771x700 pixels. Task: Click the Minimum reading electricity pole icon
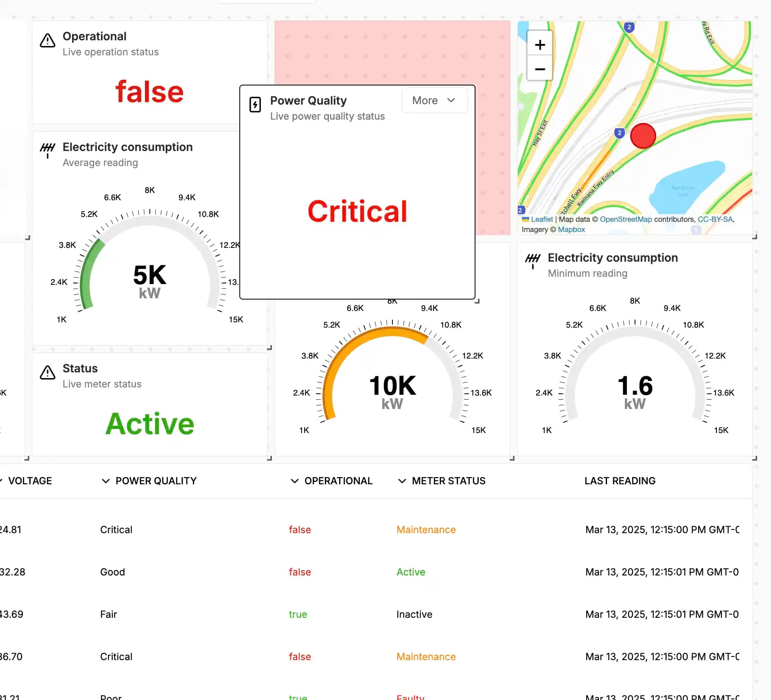[532, 260]
